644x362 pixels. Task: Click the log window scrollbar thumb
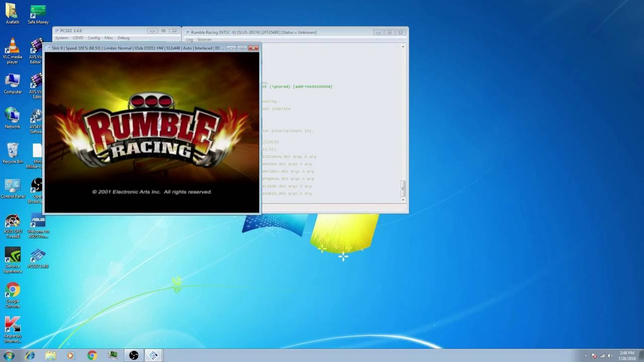click(403, 189)
